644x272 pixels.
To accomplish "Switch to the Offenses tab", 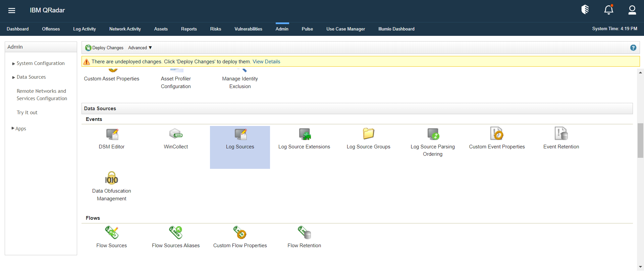I will point(51,29).
